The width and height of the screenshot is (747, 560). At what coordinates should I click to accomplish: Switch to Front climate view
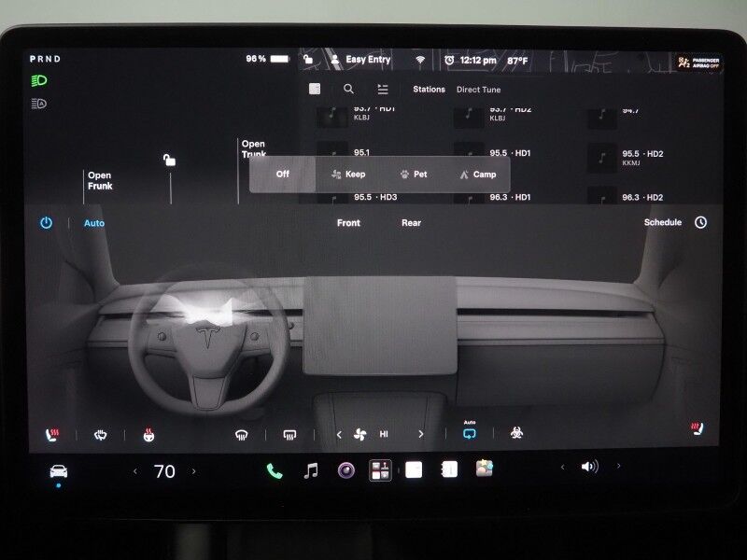pos(348,223)
